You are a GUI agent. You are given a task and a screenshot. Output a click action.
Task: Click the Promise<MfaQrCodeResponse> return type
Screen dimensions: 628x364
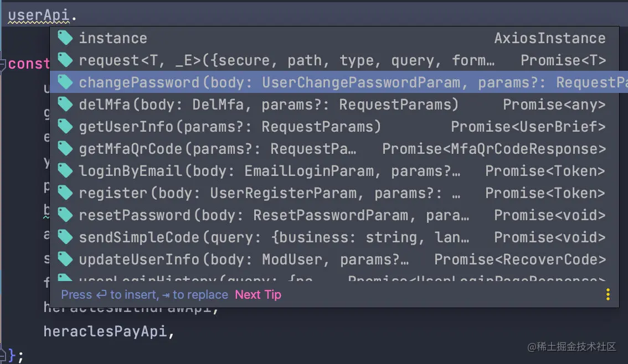click(494, 149)
